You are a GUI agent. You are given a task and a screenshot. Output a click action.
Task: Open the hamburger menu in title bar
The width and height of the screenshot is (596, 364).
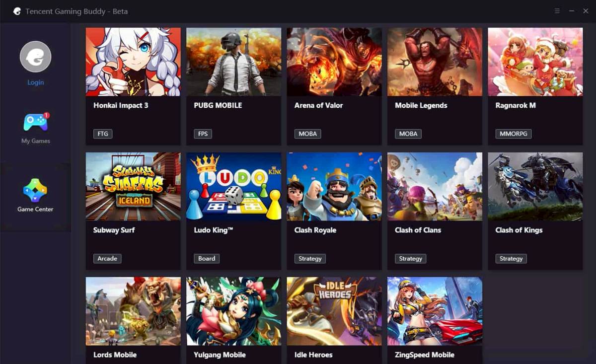pos(557,11)
